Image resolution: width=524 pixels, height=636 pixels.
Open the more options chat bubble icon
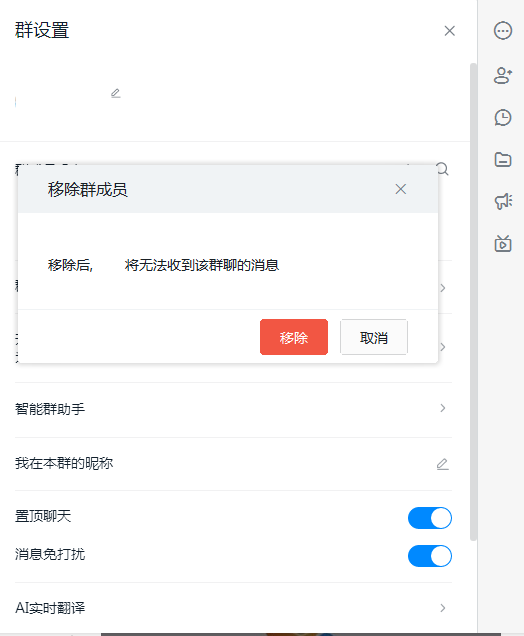[503, 31]
